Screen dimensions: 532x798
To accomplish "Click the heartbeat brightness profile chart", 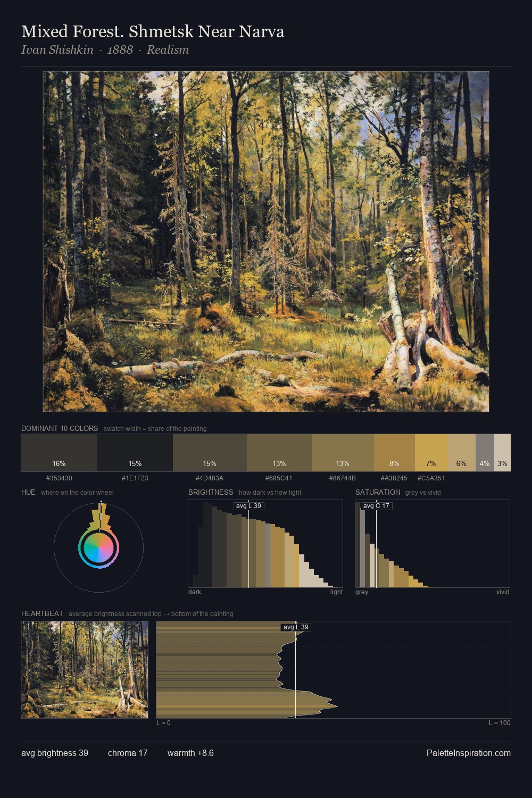I will coord(334,670).
